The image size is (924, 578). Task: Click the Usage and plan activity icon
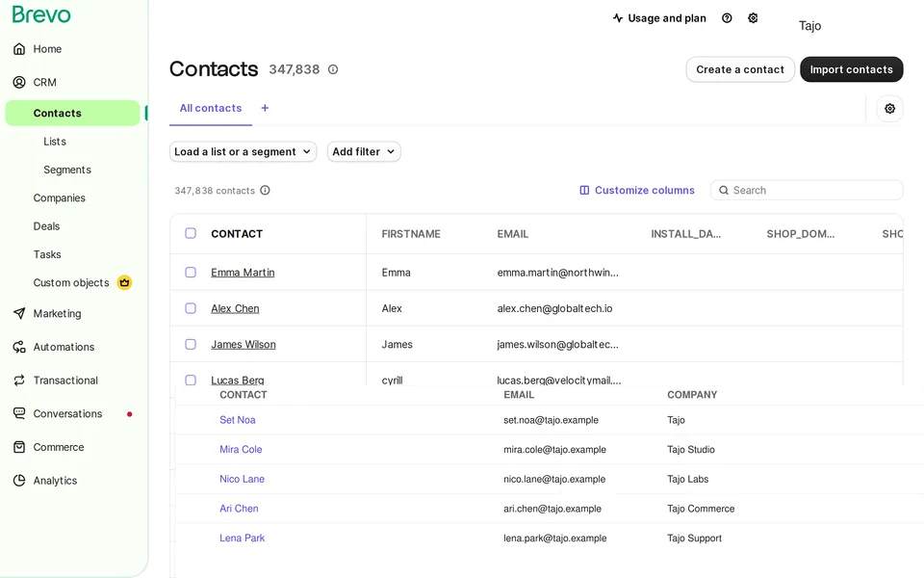tap(618, 18)
